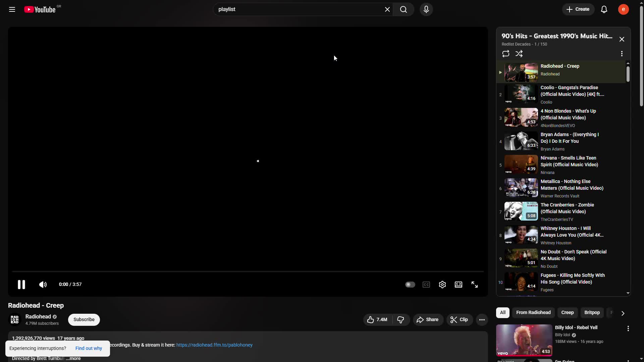Expand the description with ...more
This screenshot has height=362, width=644.
(73, 358)
